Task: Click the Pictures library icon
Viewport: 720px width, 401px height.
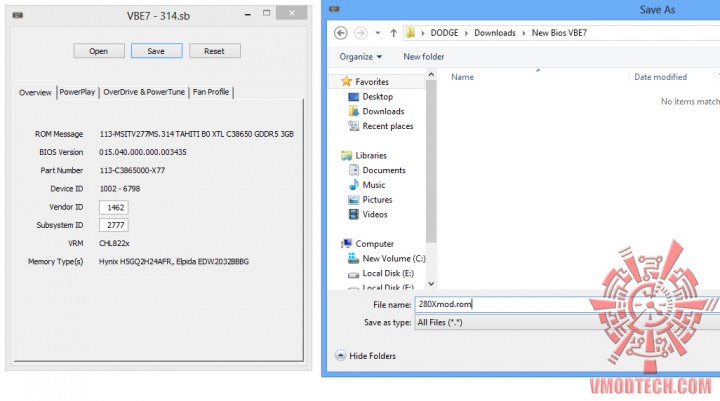Action: pyautogui.click(x=353, y=200)
